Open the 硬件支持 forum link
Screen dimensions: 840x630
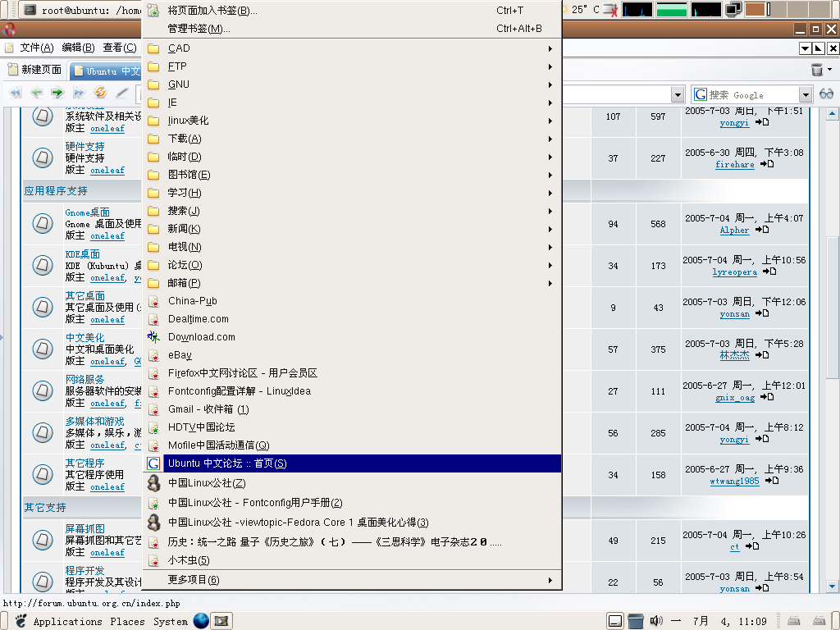84,146
